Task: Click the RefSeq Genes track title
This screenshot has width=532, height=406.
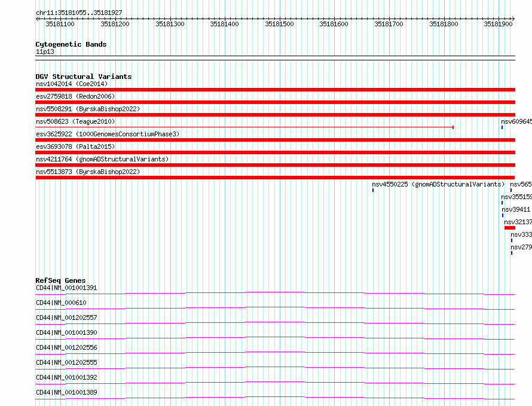Action: 60,280
